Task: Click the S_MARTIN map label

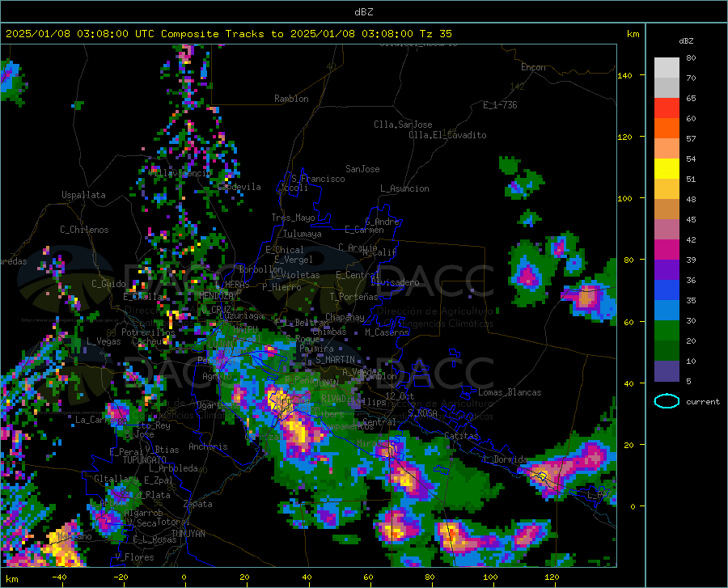Action: 335,360
